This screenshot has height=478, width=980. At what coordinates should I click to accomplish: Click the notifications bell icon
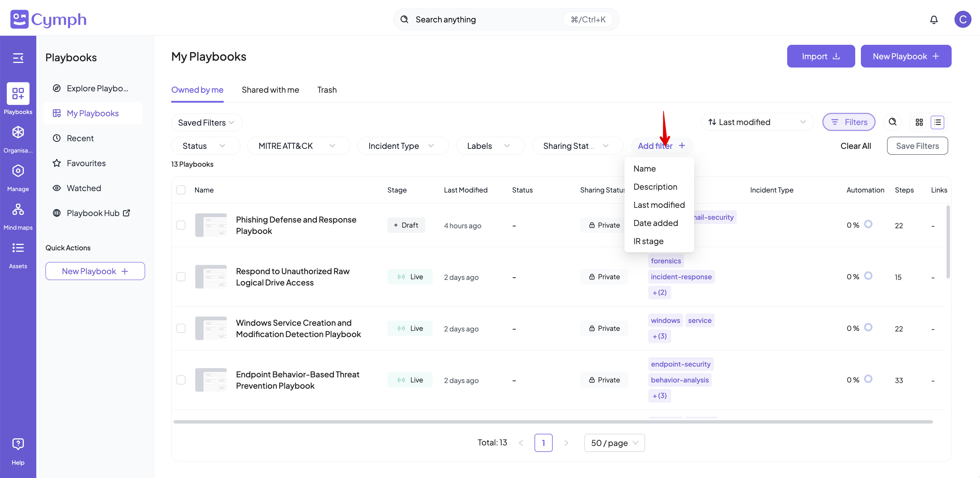pos(933,19)
